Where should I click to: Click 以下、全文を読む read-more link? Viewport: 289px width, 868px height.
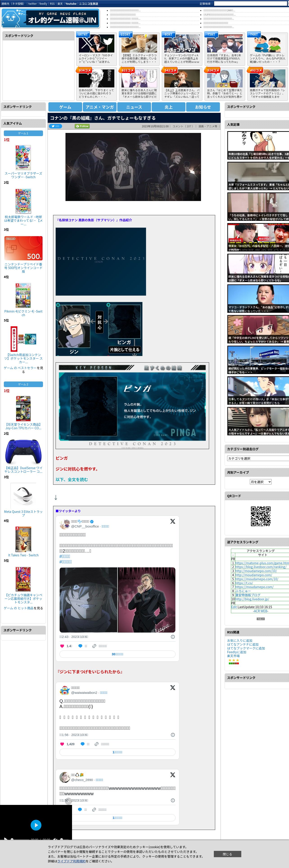tap(72, 480)
